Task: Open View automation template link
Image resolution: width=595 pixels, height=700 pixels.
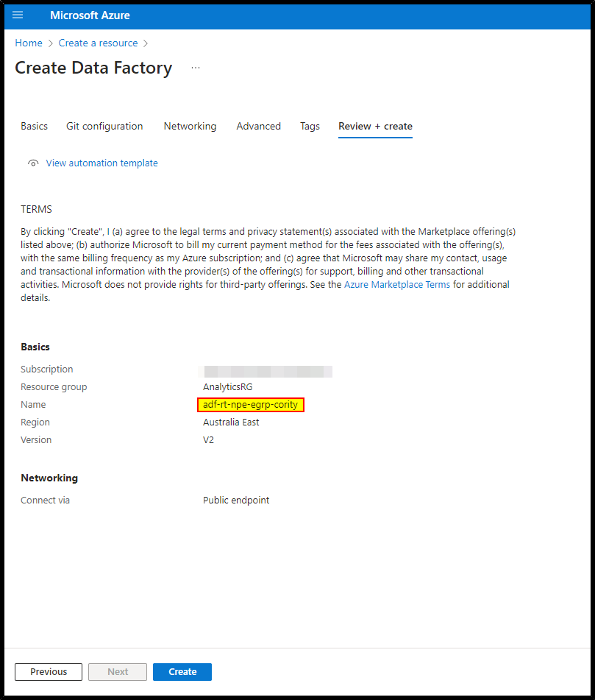Action: click(101, 163)
